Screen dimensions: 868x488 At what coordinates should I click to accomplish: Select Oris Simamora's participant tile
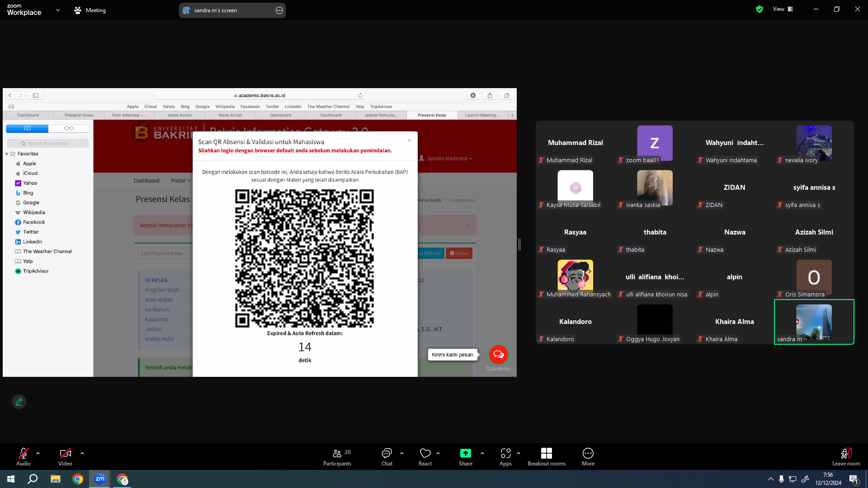pos(814,278)
